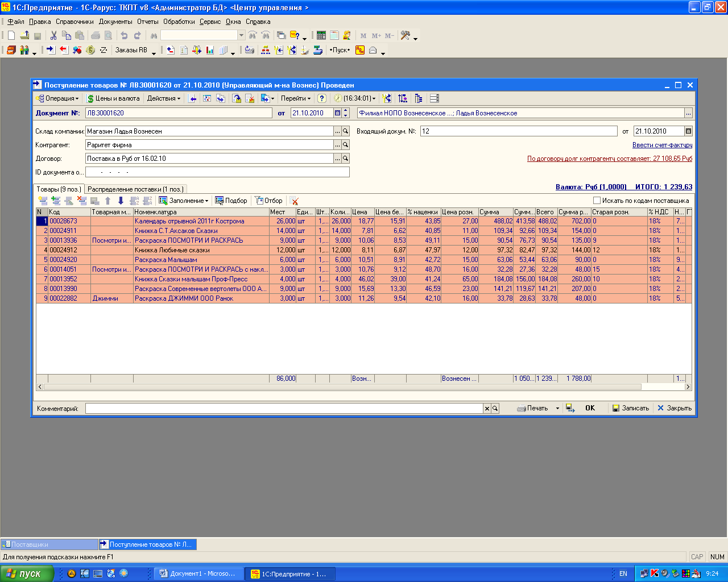The width and height of the screenshot is (728, 582).
Task: Switch to Распределение поставки (1 поз.) tab
Action: [135, 189]
